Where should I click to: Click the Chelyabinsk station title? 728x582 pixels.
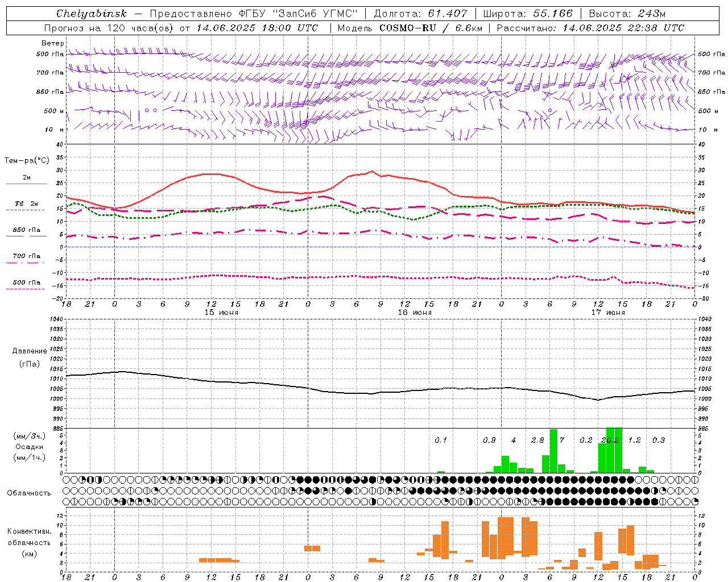point(92,13)
